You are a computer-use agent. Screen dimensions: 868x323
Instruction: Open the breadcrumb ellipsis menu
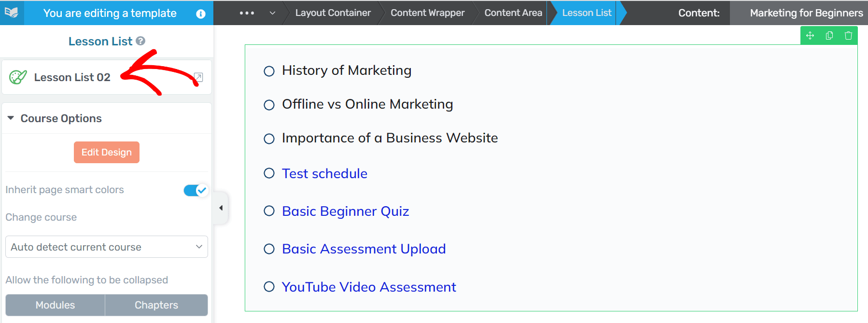click(x=247, y=13)
